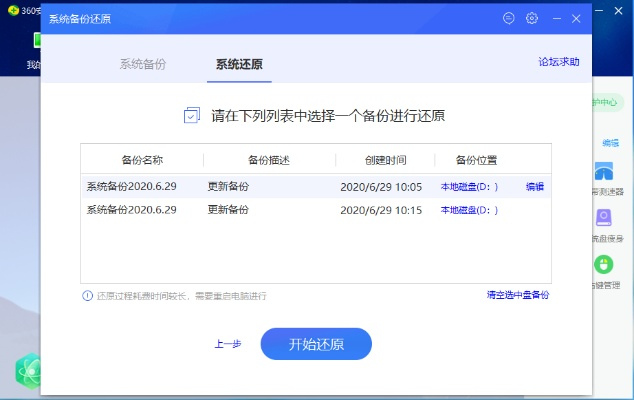Open the right-click menu management icon
The width and height of the screenshot is (634, 400).
click(x=604, y=265)
